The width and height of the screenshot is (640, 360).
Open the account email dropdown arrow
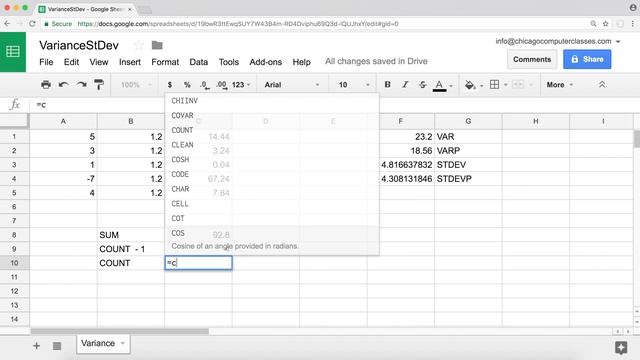pos(618,41)
